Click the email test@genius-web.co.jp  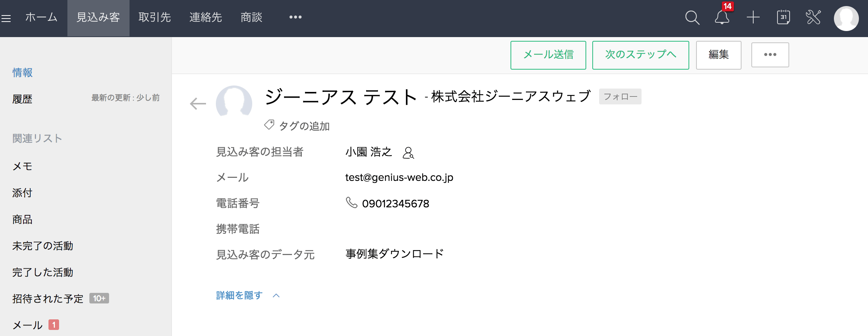point(399,177)
